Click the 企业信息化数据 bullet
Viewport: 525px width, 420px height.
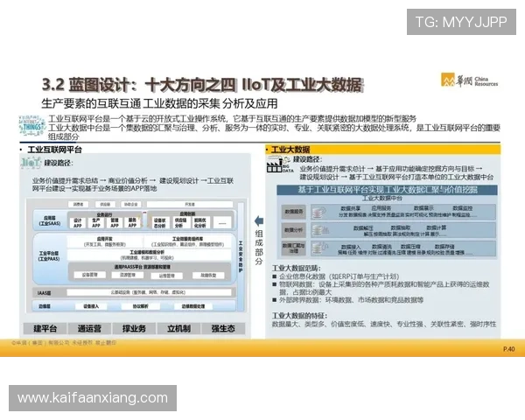339,276
